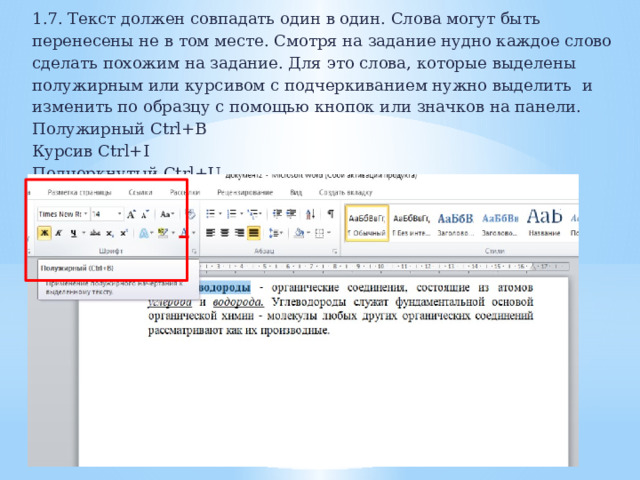Apply the text highlight color
This screenshot has width=640, height=480.
tap(163, 233)
